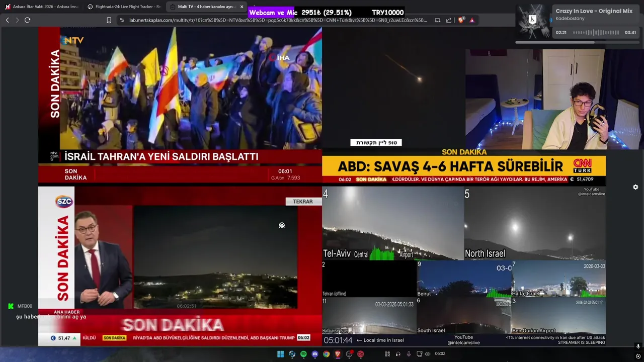This screenshot has width=644, height=362.
Task: Open Multi TV settings gear icon
Action: [635, 187]
